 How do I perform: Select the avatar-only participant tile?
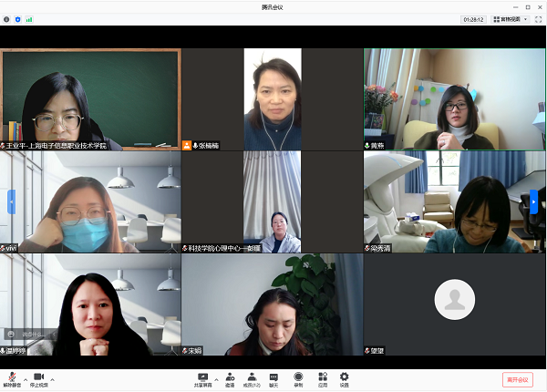click(454, 299)
